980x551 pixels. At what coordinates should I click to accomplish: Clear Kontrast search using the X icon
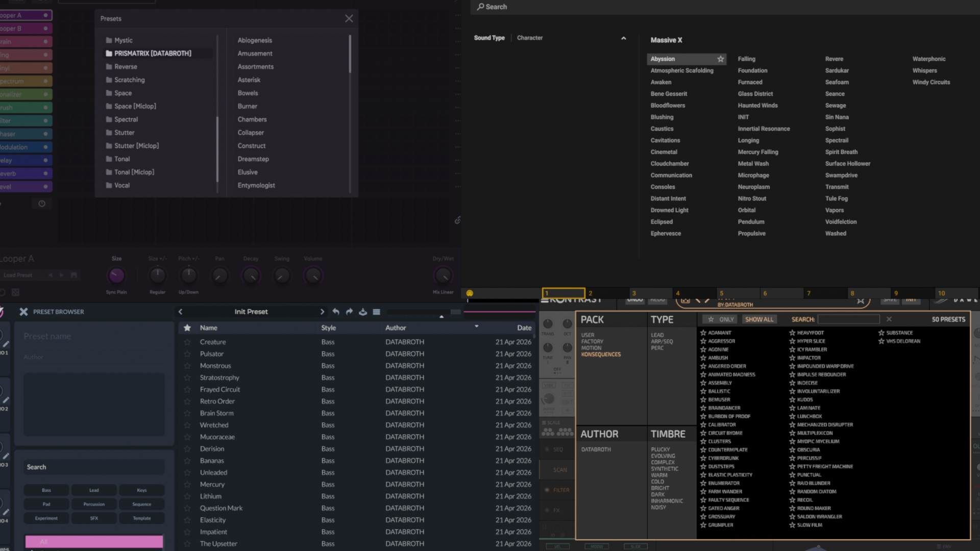point(889,319)
